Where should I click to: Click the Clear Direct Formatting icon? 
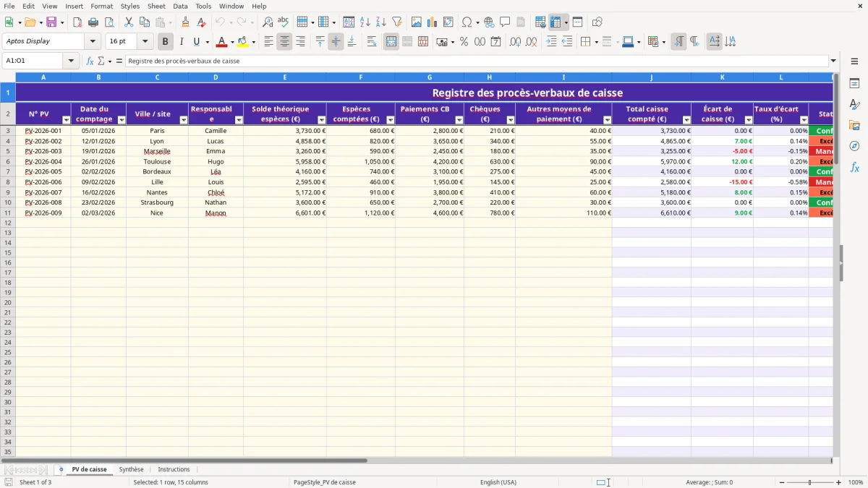202,22
